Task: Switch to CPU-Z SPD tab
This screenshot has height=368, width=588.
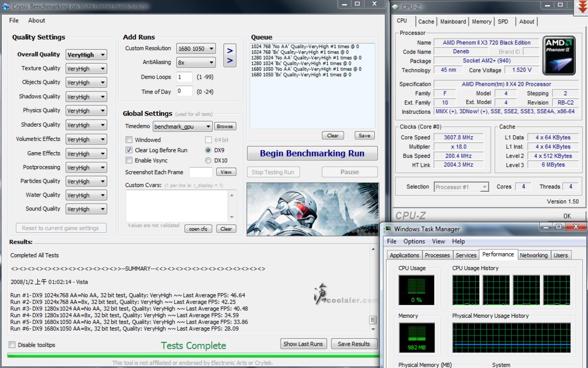Action: click(503, 22)
